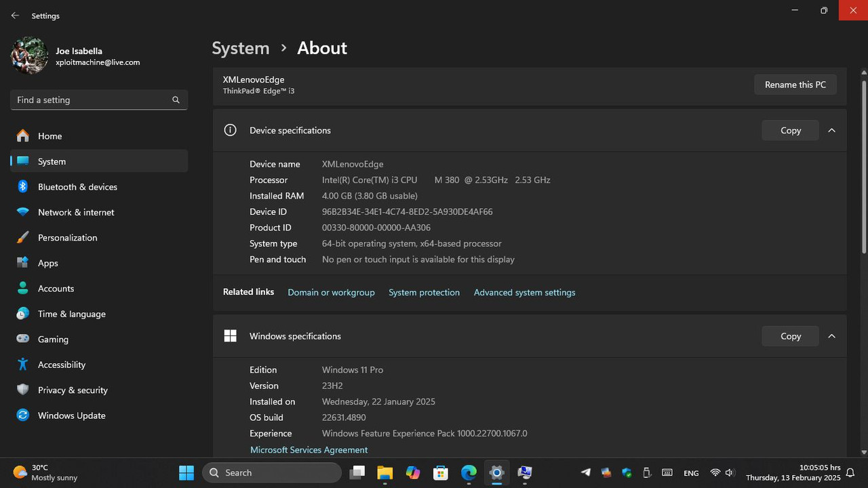This screenshot has height=488, width=868.
Task: Click the Rename this PC button
Action: click(x=795, y=85)
